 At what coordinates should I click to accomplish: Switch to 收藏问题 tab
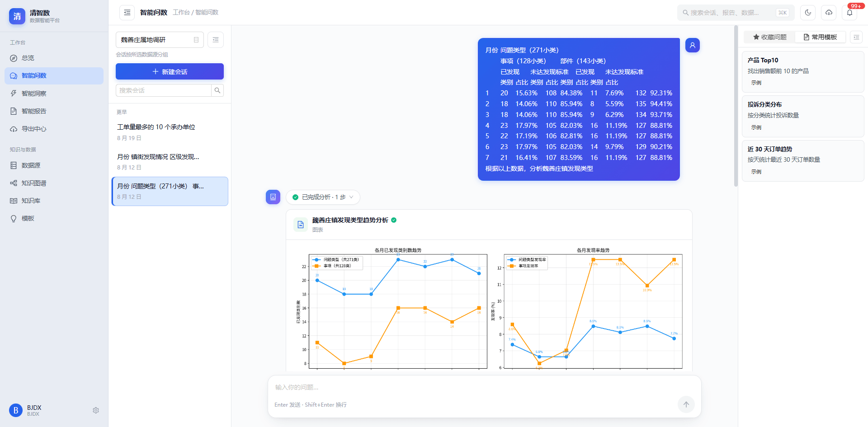coord(769,37)
